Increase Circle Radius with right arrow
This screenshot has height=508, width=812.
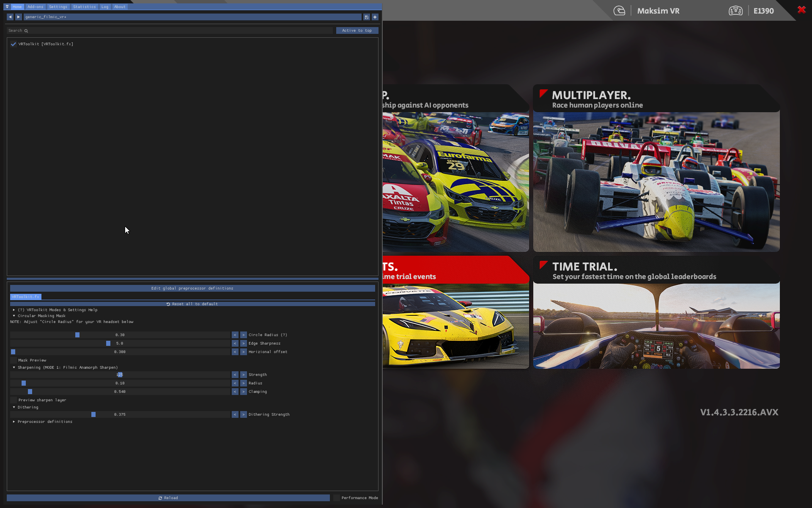pos(244,335)
